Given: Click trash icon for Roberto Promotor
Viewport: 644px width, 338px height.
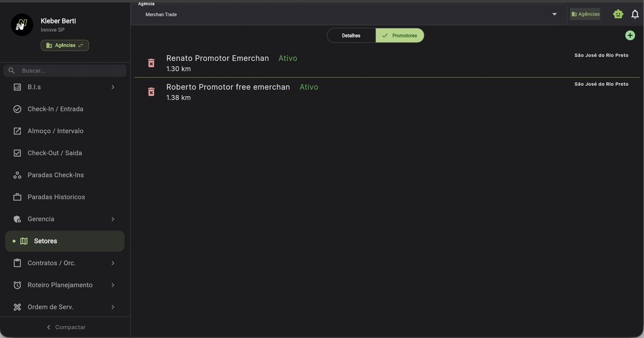Looking at the screenshot, I should pos(151,92).
